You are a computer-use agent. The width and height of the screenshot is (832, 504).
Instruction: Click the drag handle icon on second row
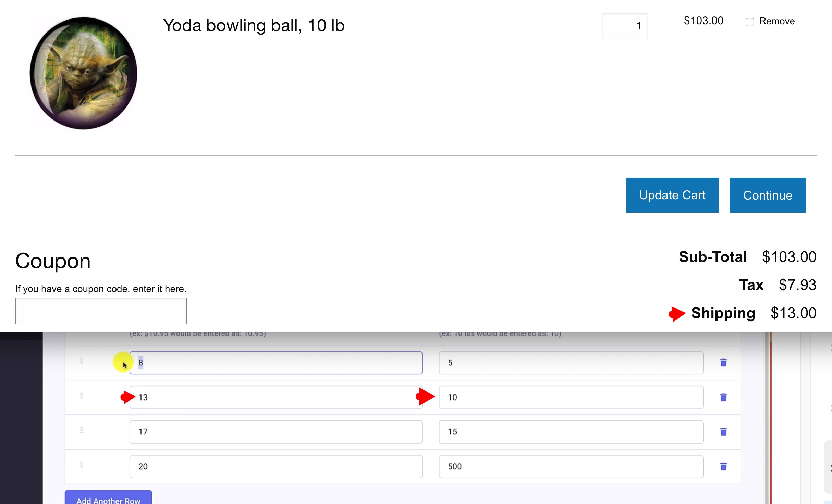81,396
